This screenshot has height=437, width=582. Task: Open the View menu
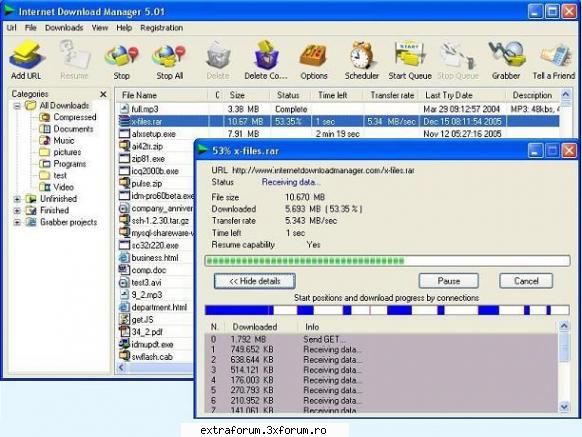click(x=99, y=28)
